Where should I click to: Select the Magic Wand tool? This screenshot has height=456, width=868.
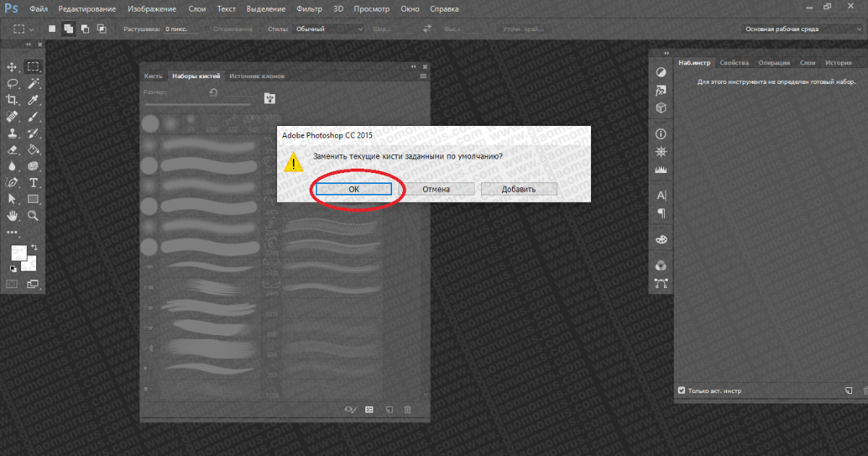33,83
